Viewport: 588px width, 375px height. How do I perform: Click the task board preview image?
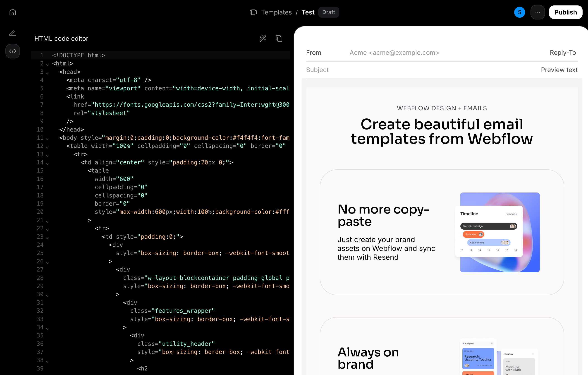point(498,356)
